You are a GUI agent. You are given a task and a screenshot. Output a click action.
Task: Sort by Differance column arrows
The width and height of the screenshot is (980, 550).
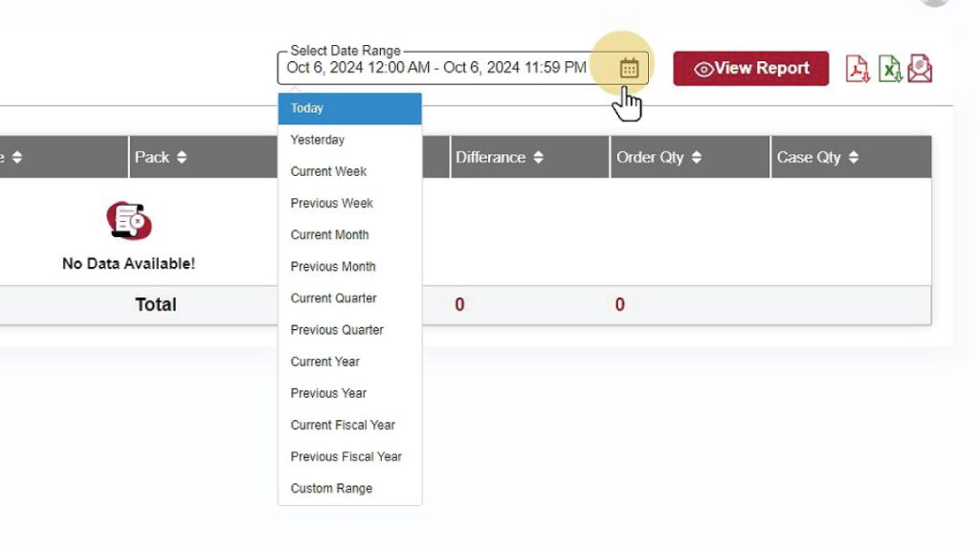[539, 158]
